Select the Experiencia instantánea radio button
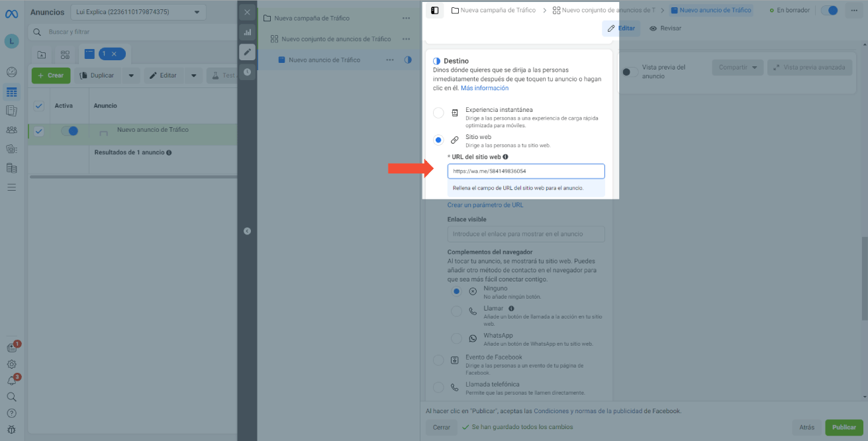This screenshot has width=868, height=441. click(438, 113)
